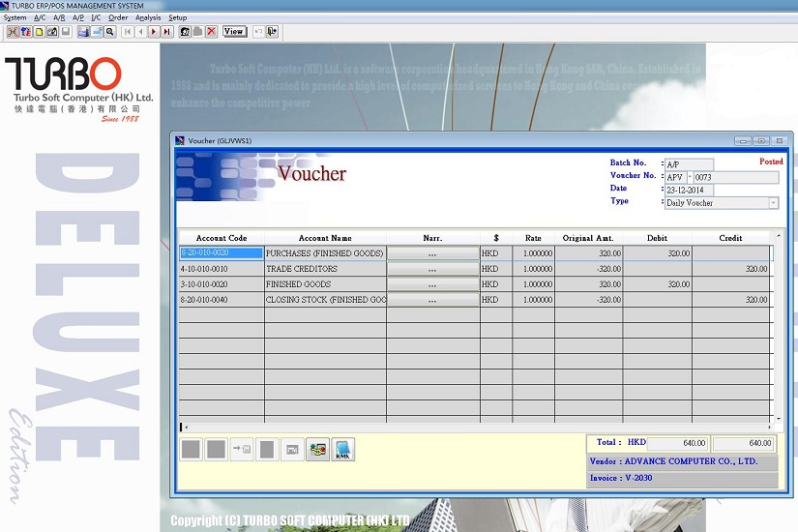Click the magnifier search icon
798x532 pixels.
pyautogui.click(x=110, y=32)
